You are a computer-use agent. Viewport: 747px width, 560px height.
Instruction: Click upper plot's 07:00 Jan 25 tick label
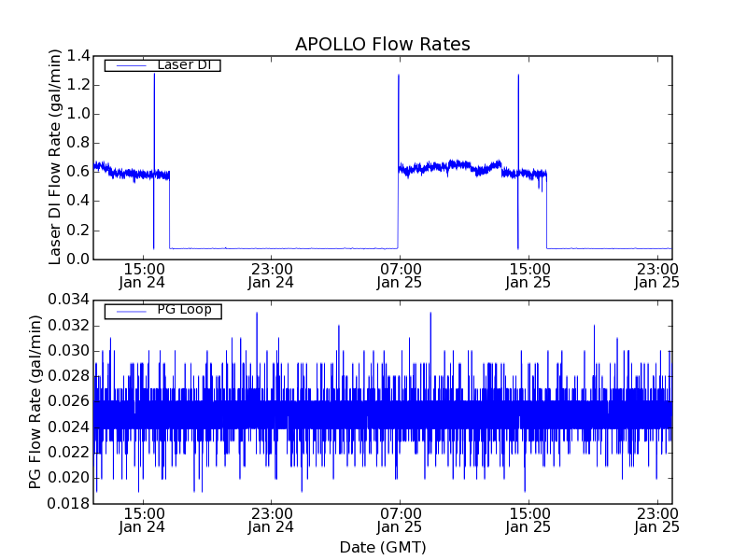pos(400,275)
